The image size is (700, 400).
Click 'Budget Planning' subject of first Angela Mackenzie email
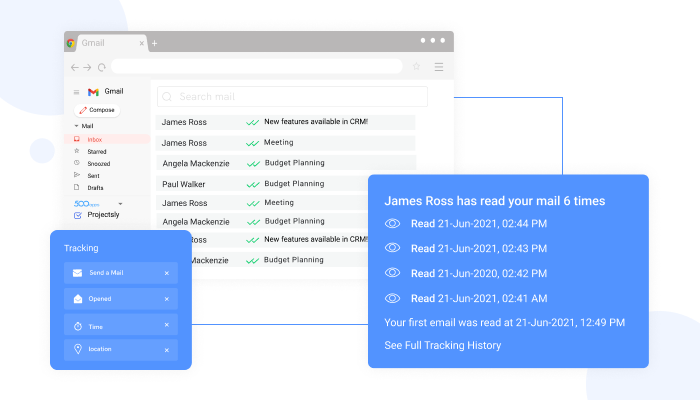point(295,163)
